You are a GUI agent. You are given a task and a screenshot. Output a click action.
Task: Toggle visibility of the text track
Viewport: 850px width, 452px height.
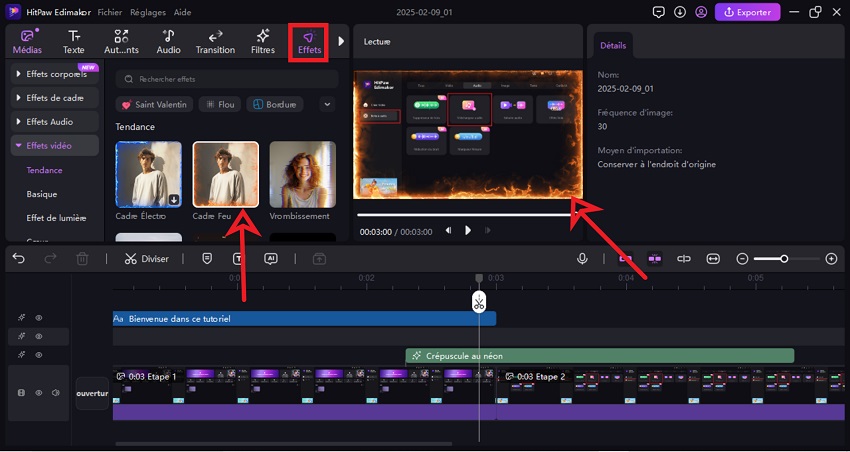(x=39, y=318)
